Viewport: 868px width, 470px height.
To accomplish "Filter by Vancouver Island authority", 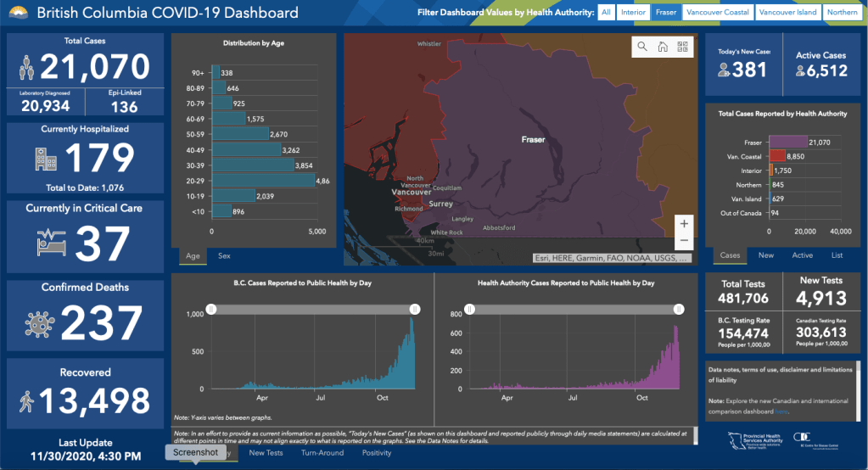I will click(x=788, y=12).
